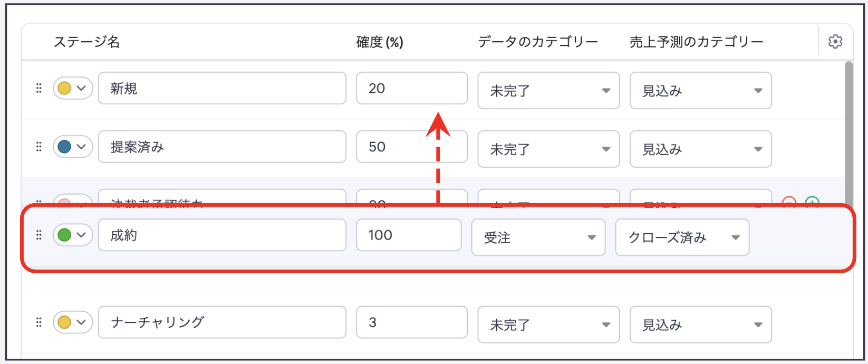Expand the data category dropdown for 新規
This screenshot has width=868, height=364.
tap(548, 91)
